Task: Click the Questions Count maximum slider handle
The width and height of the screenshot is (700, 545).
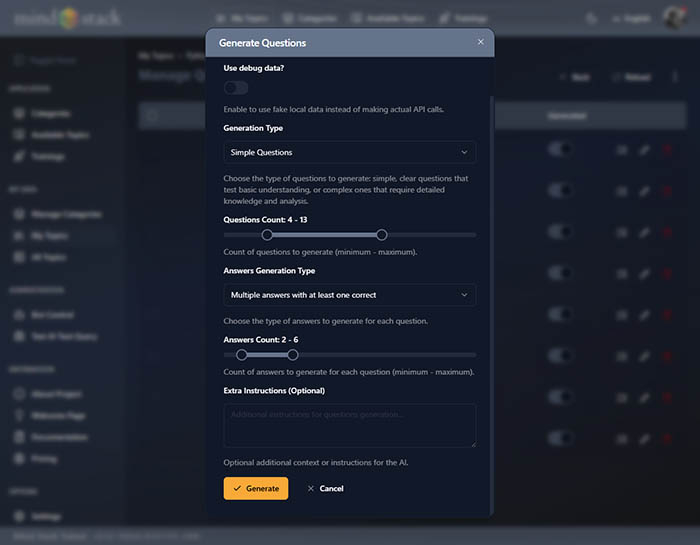Action: (x=382, y=235)
